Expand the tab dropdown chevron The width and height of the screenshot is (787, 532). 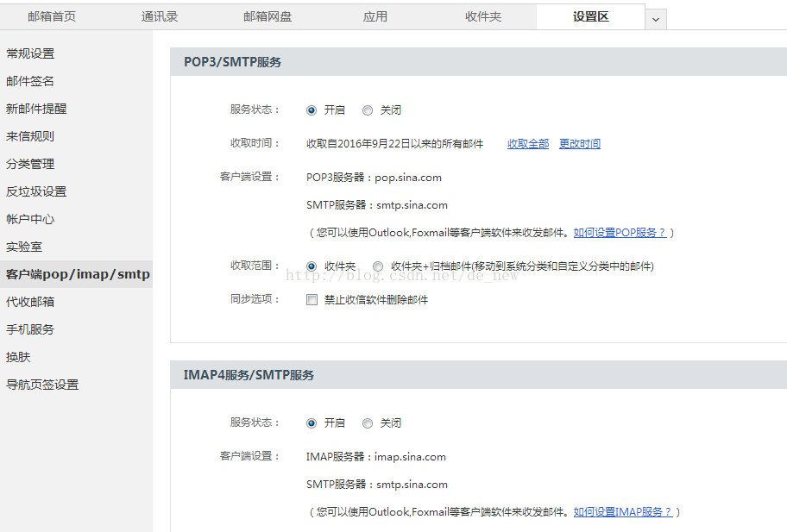point(656,20)
